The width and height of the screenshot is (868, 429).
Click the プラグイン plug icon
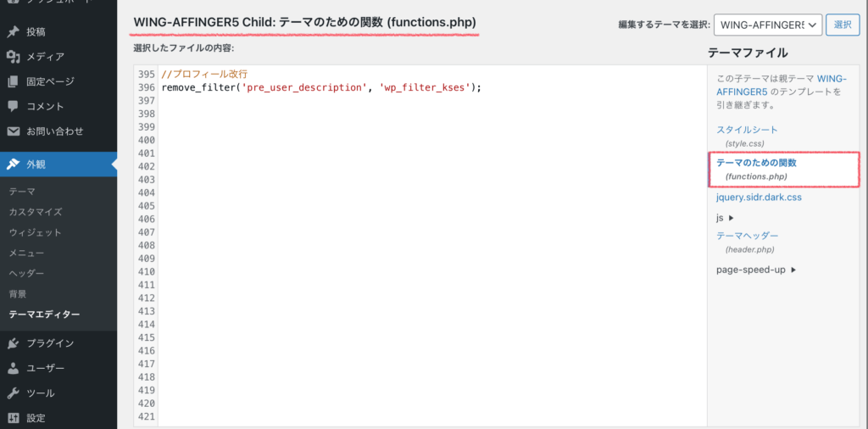(x=14, y=343)
